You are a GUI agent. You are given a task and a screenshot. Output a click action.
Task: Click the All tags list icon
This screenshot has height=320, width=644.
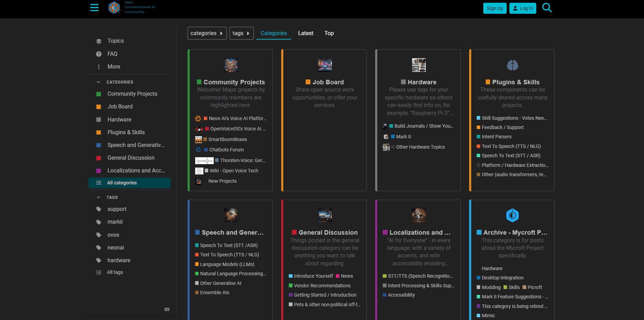pyautogui.click(x=99, y=273)
